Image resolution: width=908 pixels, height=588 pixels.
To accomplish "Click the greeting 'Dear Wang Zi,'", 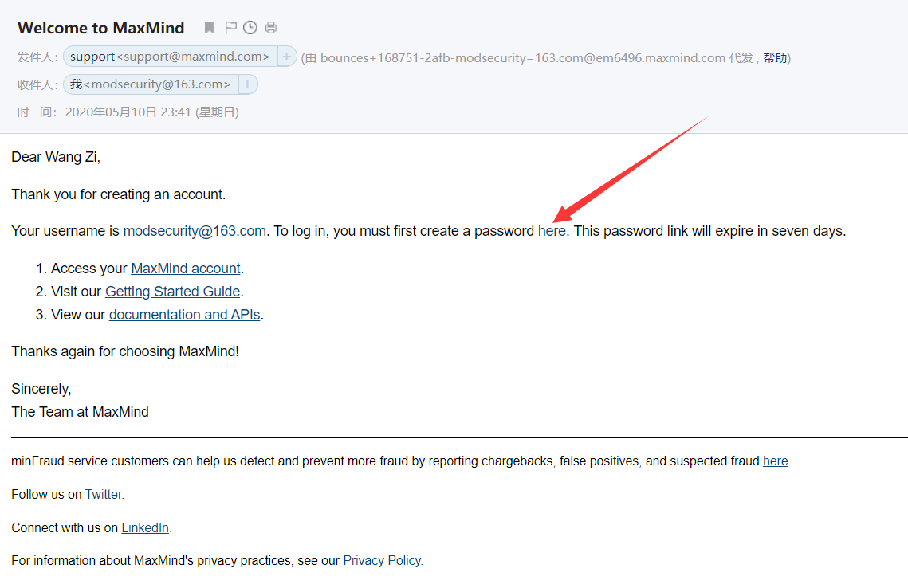I will (56, 158).
